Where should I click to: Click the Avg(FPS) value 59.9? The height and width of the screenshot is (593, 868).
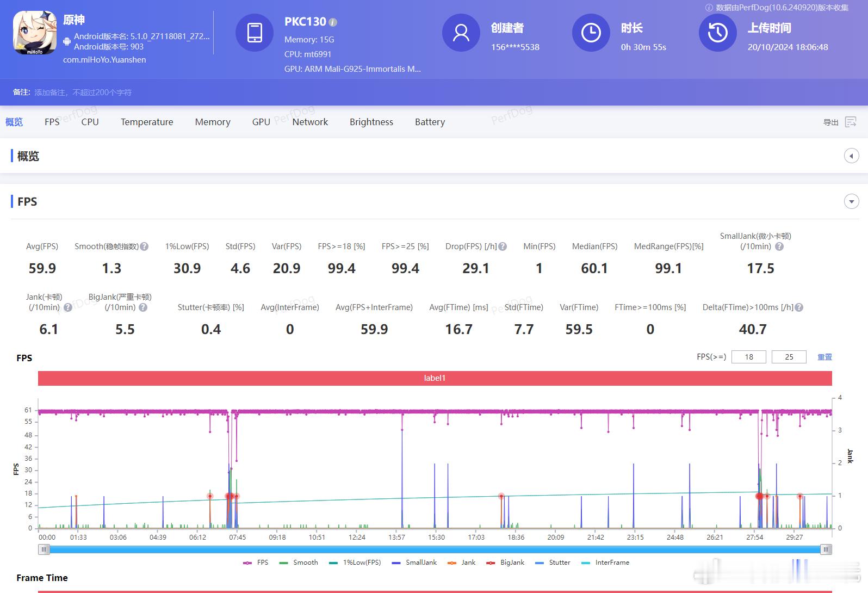click(x=42, y=268)
